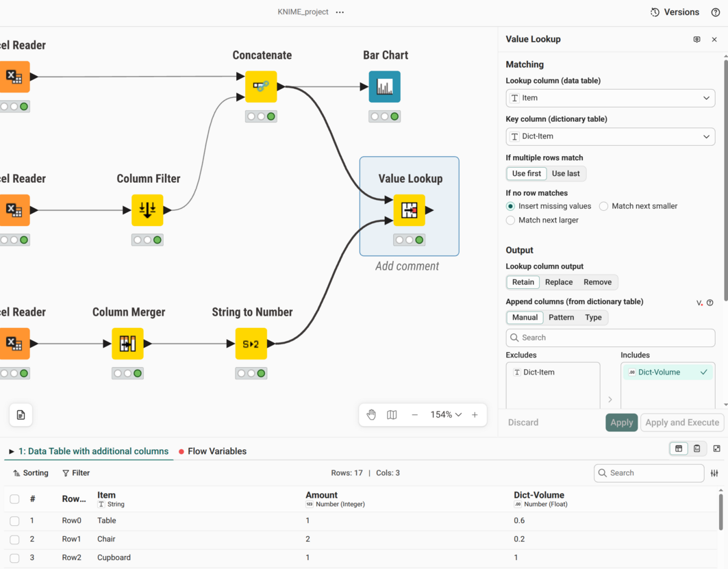Image resolution: width=728 pixels, height=569 pixels.
Task: Switch to the Flow Variables tab
Action: (212, 451)
